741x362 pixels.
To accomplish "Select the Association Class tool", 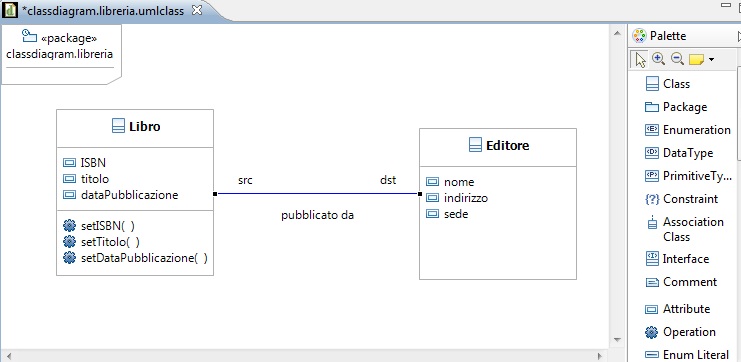I will 685,229.
